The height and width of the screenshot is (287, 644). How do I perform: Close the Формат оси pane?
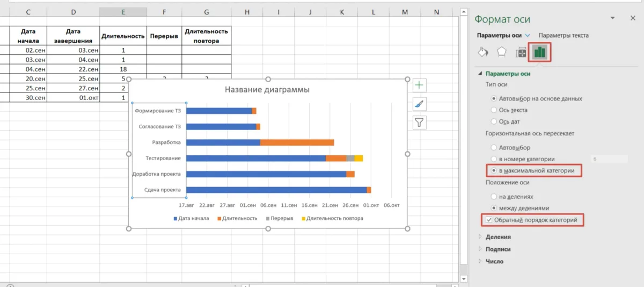pos(632,18)
